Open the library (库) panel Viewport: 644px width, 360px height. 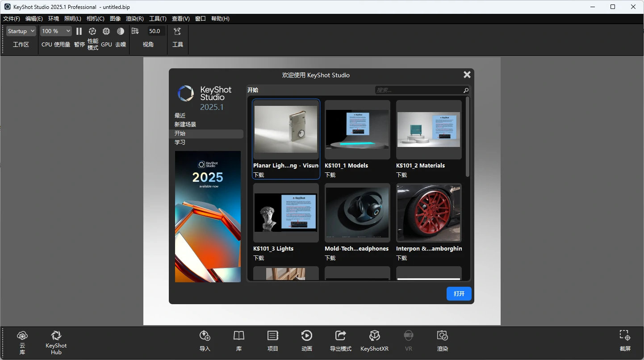pyautogui.click(x=239, y=335)
